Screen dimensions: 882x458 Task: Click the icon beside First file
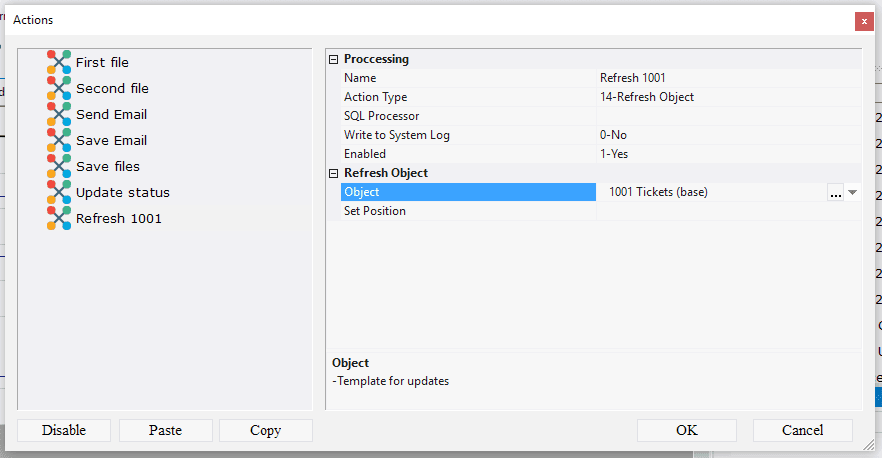click(x=60, y=62)
